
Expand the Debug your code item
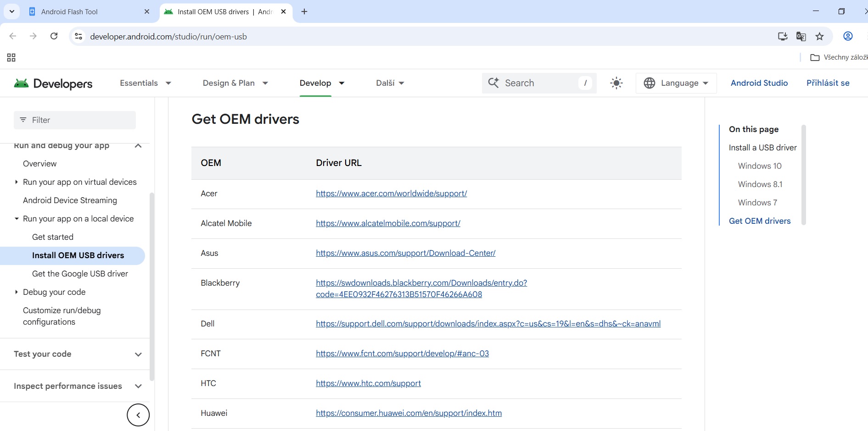pyautogui.click(x=17, y=292)
